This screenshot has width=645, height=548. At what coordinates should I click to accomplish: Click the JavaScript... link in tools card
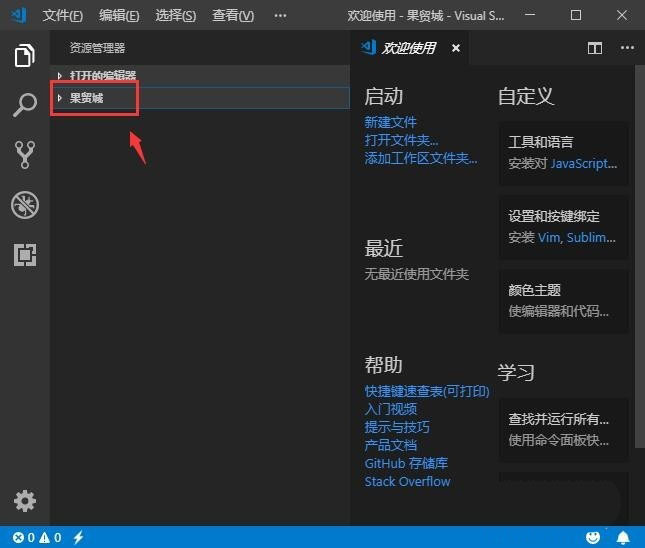tap(584, 164)
